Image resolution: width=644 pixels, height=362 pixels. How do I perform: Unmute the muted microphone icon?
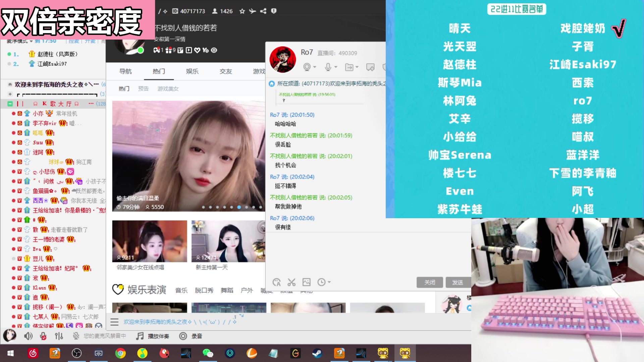pyautogui.click(x=43, y=336)
